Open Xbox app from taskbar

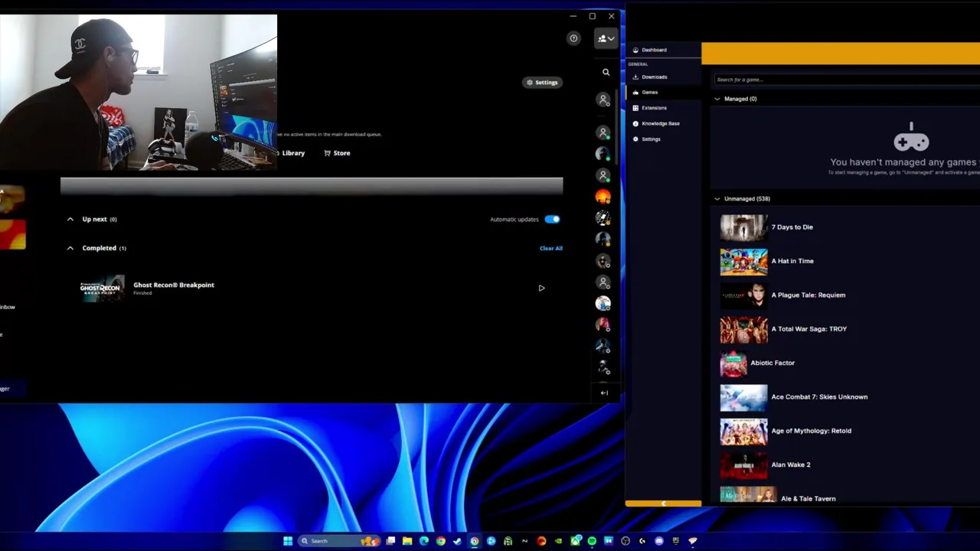click(576, 541)
